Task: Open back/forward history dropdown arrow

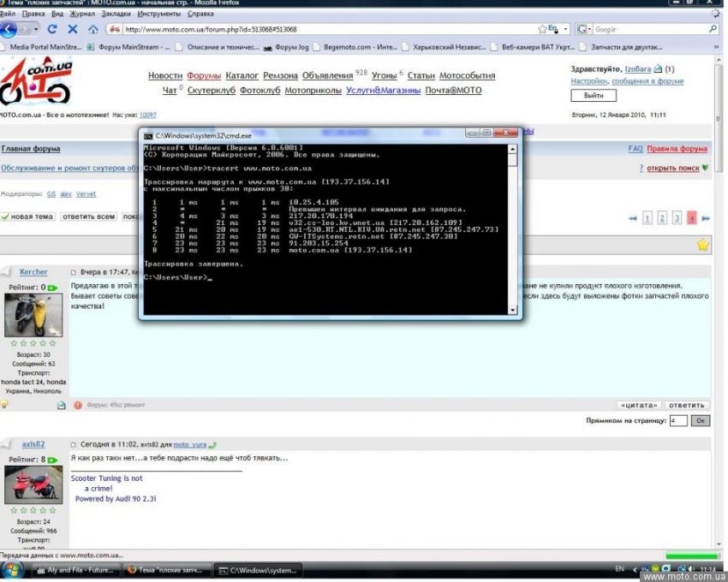Action: 36,29
